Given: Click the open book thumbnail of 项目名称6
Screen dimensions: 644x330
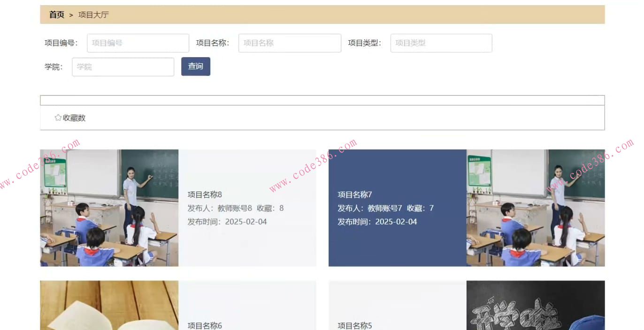Looking at the screenshot, I should (x=109, y=305).
